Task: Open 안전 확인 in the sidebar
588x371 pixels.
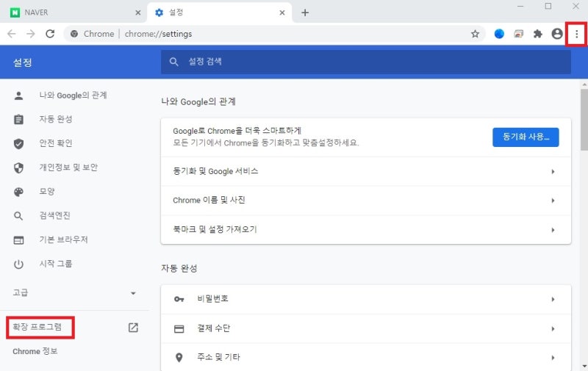Action: (56, 143)
